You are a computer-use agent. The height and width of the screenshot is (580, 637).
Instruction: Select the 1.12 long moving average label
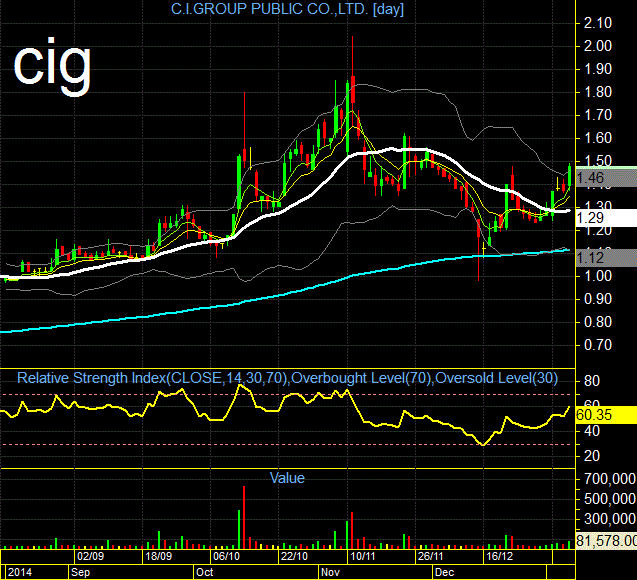(x=606, y=258)
